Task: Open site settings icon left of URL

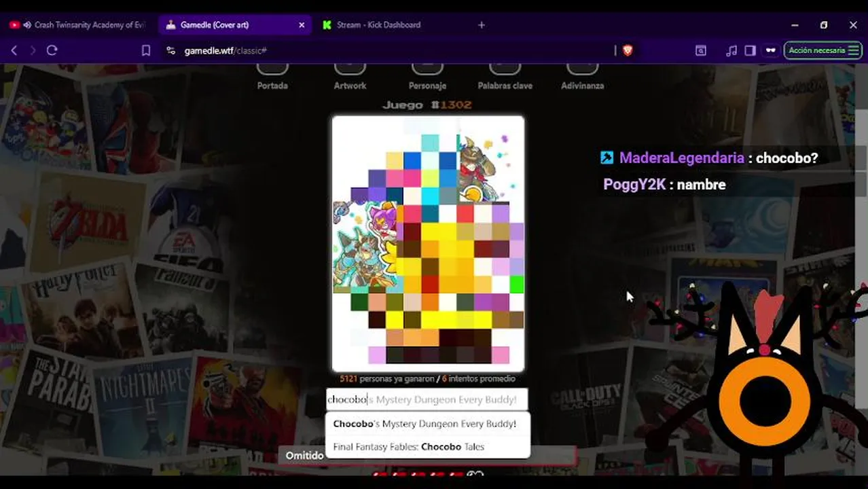Action: coord(170,50)
